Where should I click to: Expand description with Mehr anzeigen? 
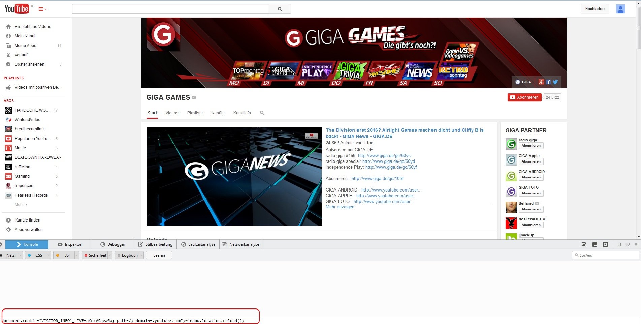pos(340,207)
